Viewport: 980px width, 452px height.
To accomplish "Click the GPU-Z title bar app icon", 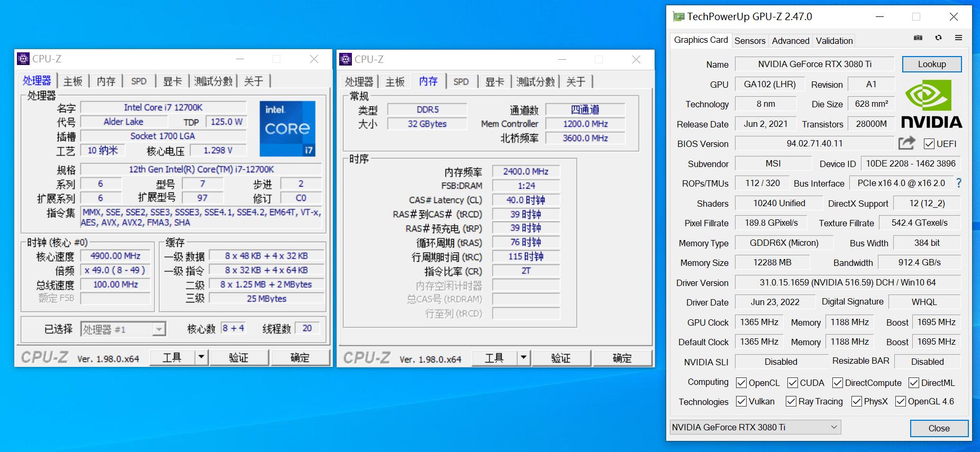I will click(x=678, y=17).
